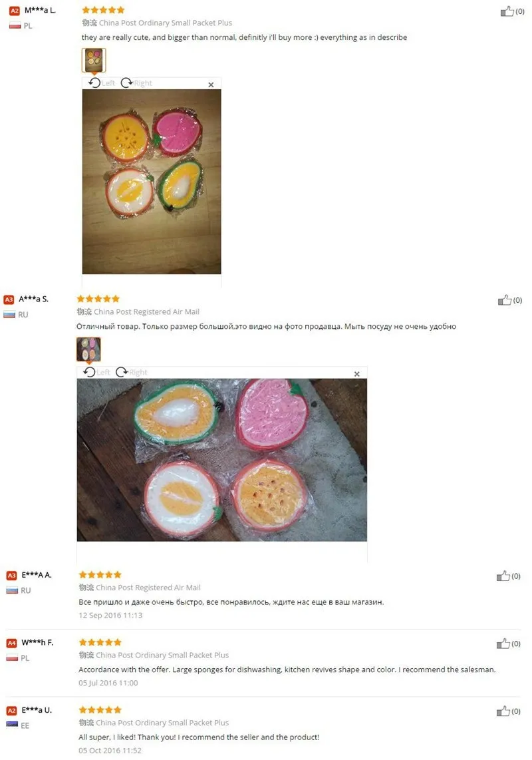Click reviewer name E***a U.

tap(37, 710)
